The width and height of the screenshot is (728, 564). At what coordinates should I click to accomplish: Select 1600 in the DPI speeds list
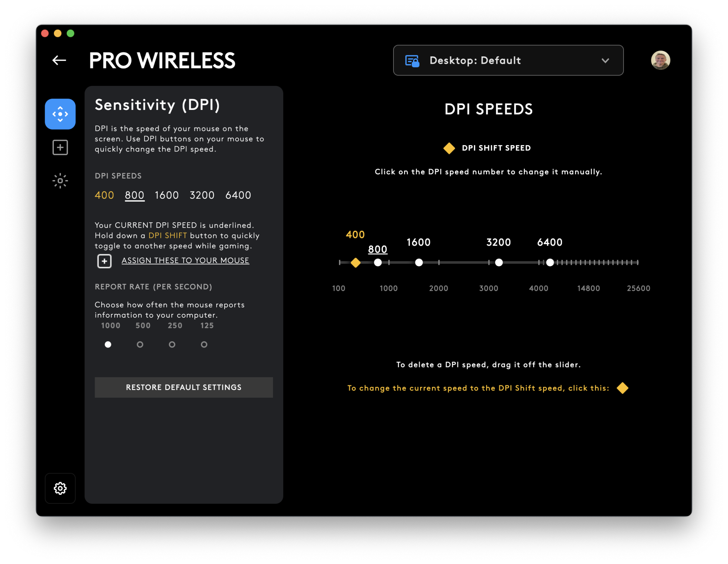[167, 195]
